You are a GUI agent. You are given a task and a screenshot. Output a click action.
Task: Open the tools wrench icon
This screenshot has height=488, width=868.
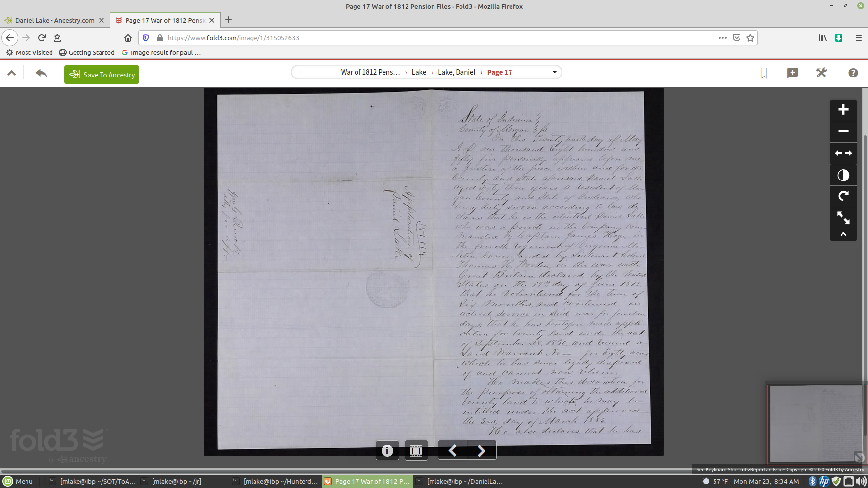821,73
